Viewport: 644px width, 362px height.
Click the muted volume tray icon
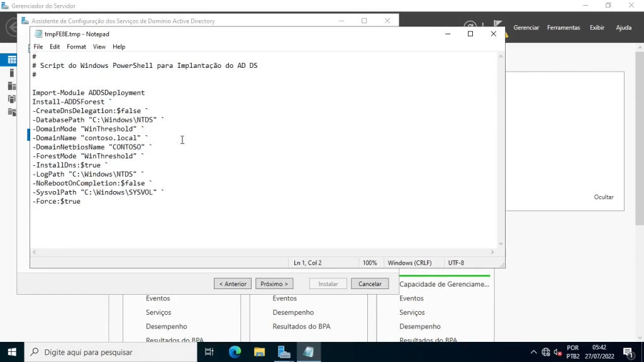point(558,352)
